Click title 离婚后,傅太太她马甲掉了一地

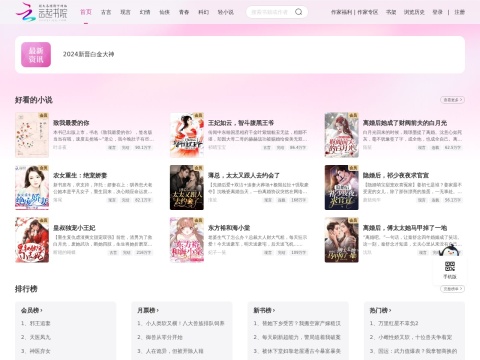405,228
